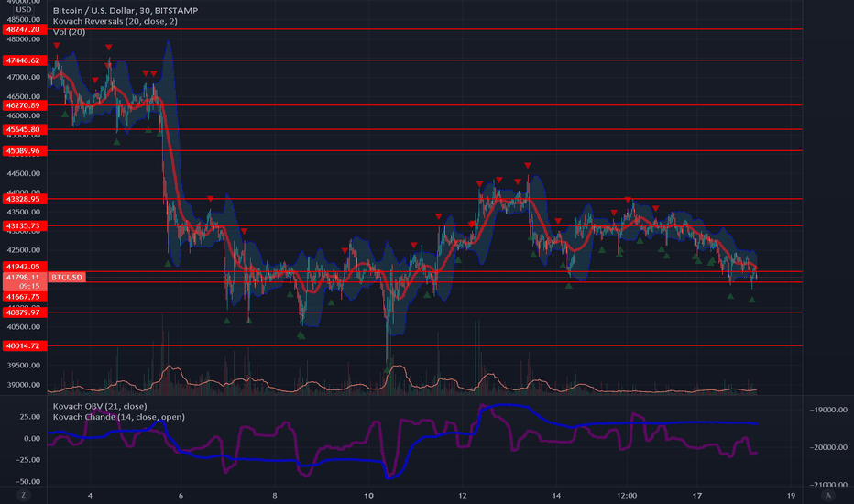Image resolution: width=854 pixels, height=504 pixels.
Task: Click the 25.00 Chande scale value
Action: click(30, 417)
